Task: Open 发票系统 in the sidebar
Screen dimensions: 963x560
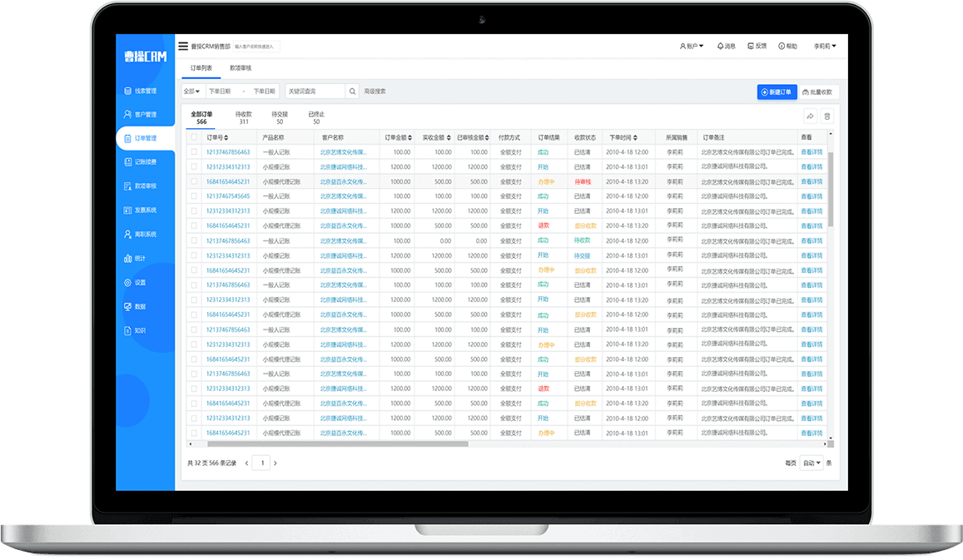Action: (141, 210)
